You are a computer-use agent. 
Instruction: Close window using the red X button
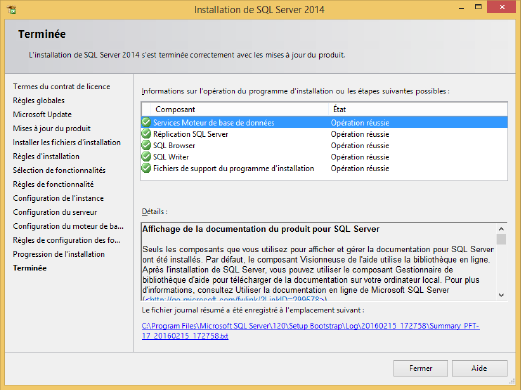[502, 7]
